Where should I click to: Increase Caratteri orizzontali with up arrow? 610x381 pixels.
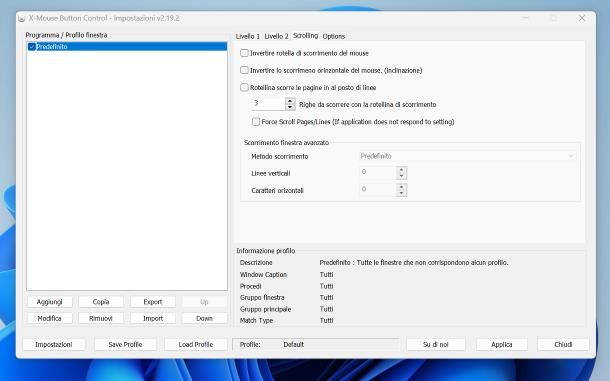[401, 187]
